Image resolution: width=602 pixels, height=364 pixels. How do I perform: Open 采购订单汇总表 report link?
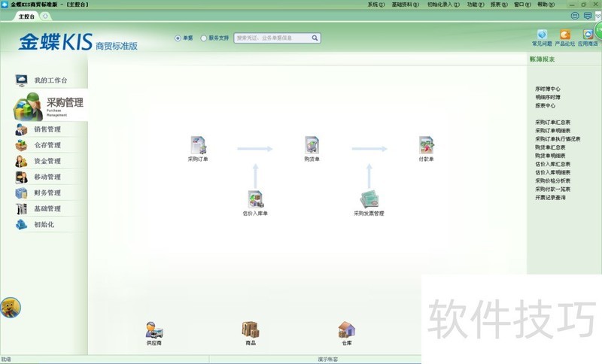552,123
